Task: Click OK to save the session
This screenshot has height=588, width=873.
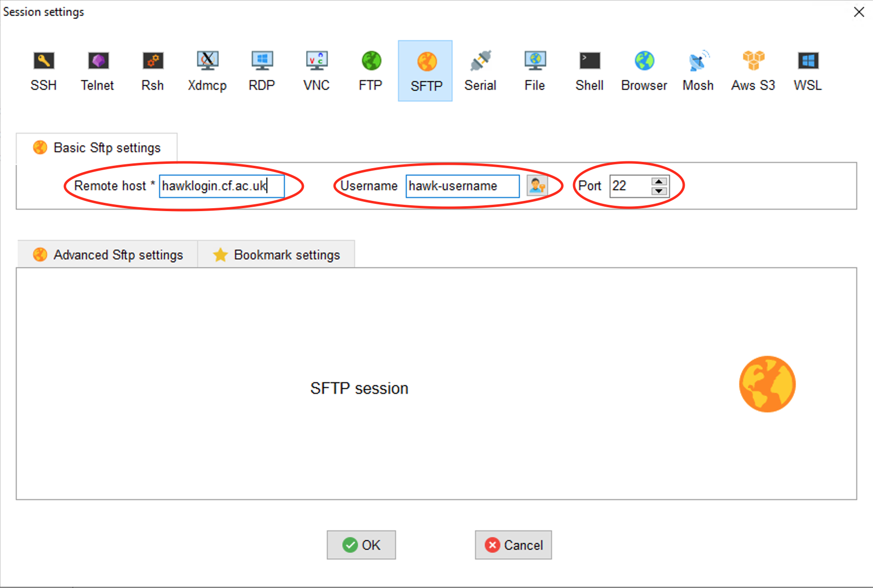Action: [x=361, y=545]
